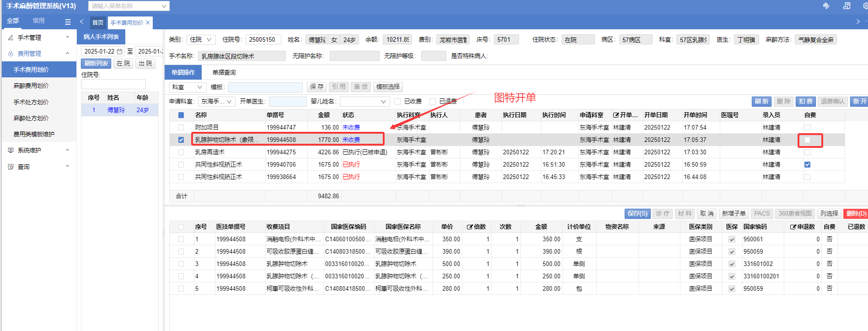Focus the 住院号 search input in patient list
The height and width of the screenshot is (331, 868).
click(x=113, y=85)
